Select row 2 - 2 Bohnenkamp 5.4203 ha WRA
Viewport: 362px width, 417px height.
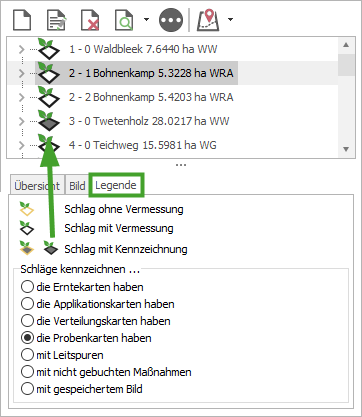pyautogui.click(x=151, y=97)
